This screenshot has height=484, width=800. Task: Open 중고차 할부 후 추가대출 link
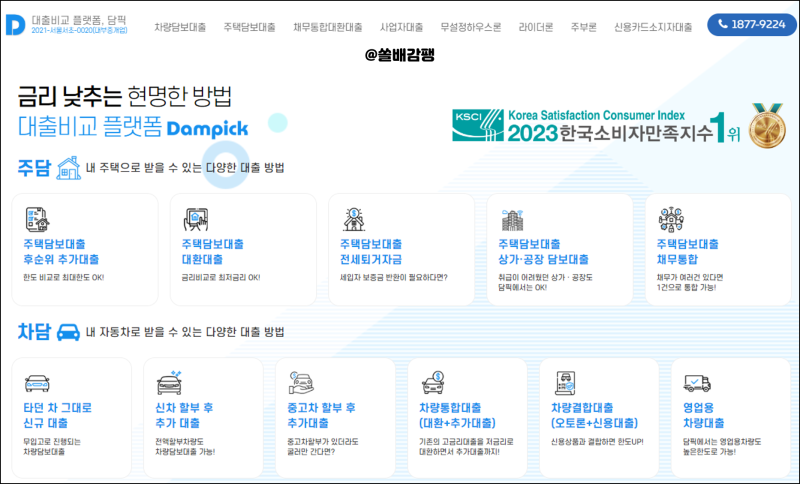click(321, 415)
